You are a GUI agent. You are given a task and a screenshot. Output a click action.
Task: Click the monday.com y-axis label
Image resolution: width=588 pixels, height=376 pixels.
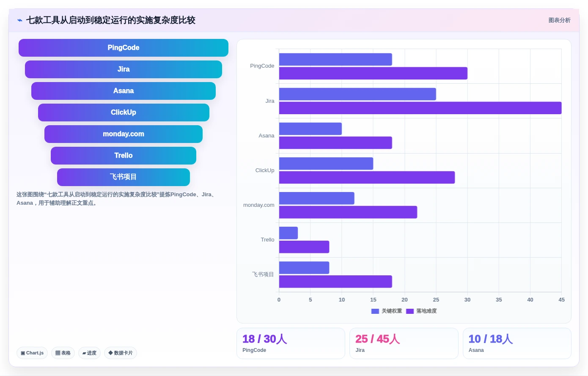(x=259, y=205)
